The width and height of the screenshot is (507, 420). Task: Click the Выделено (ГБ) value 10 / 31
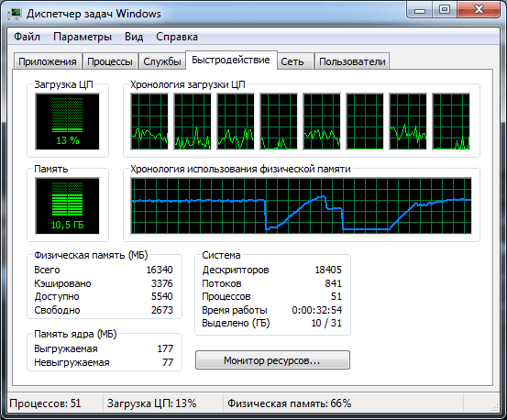click(326, 323)
